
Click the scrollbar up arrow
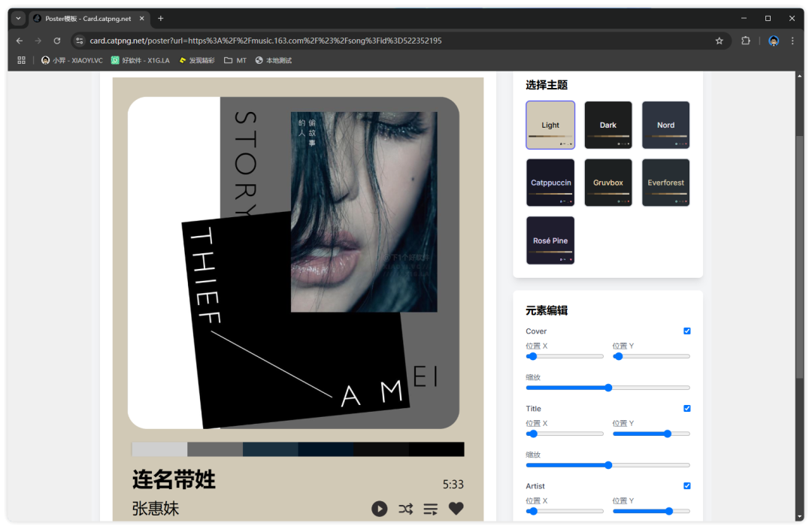[799, 76]
